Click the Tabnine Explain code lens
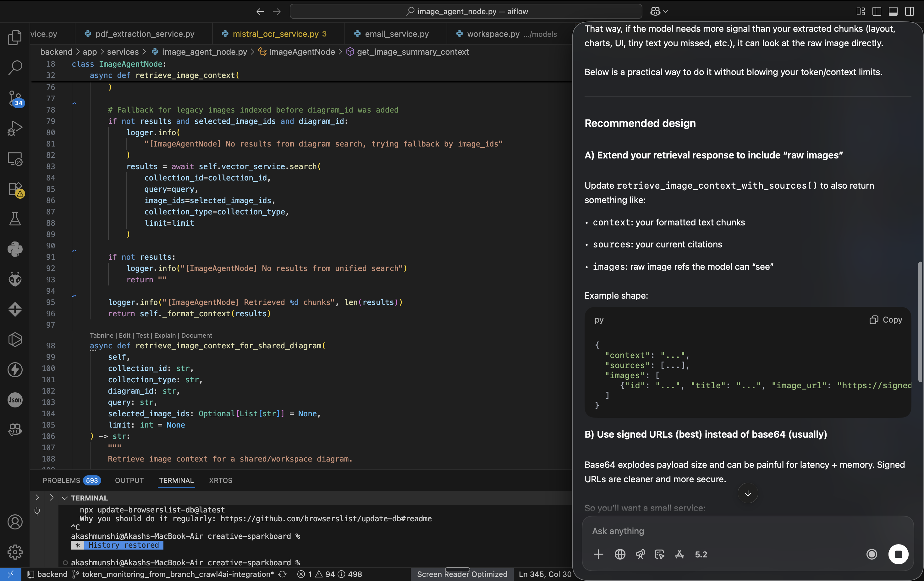924x581 pixels. [x=165, y=335]
